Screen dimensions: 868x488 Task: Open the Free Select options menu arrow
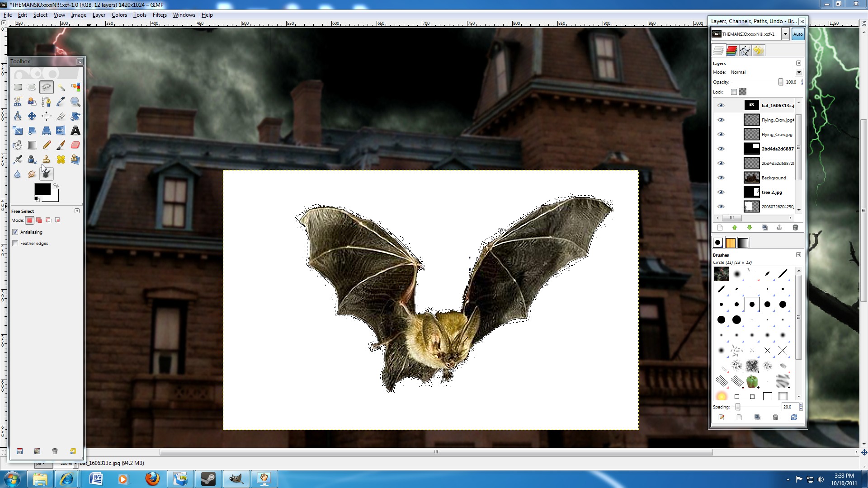tap(77, 211)
